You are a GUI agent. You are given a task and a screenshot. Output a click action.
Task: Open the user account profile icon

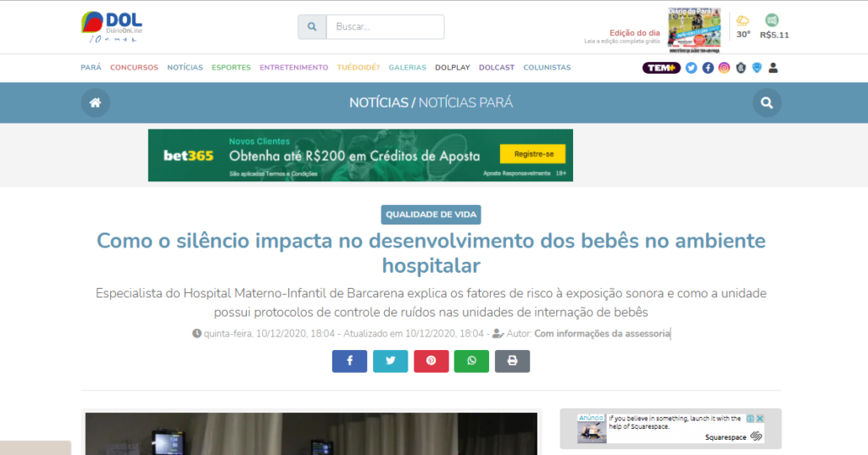pos(773,68)
